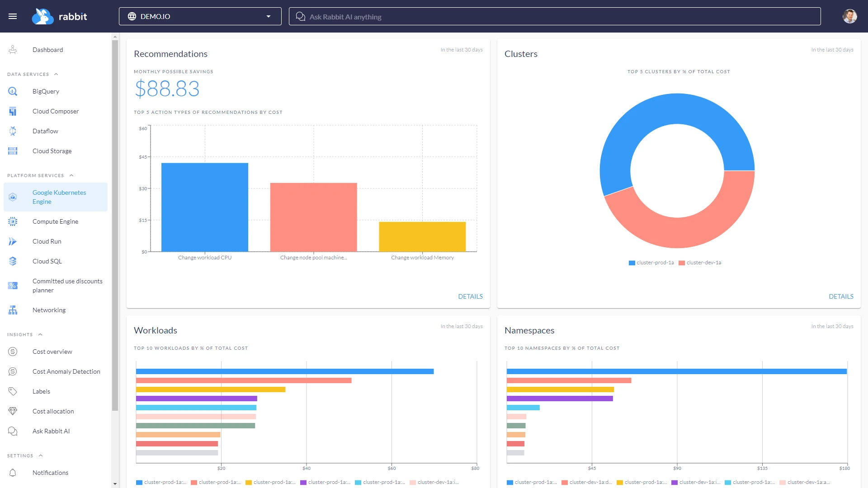Image resolution: width=868 pixels, height=488 pixels.
Task: Collapse the PLATFORM SERVICES section
Action: pos(71,175)
